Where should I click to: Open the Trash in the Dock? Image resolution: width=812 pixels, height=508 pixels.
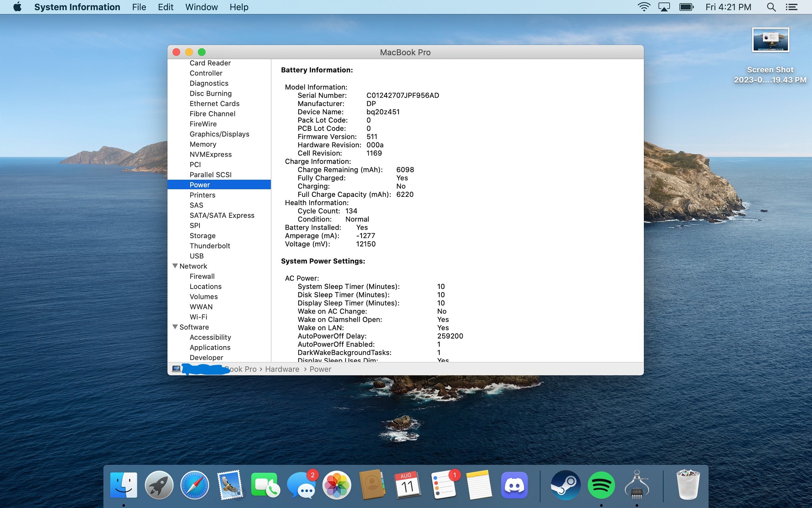pyautogui.click(x=688, y=485)
